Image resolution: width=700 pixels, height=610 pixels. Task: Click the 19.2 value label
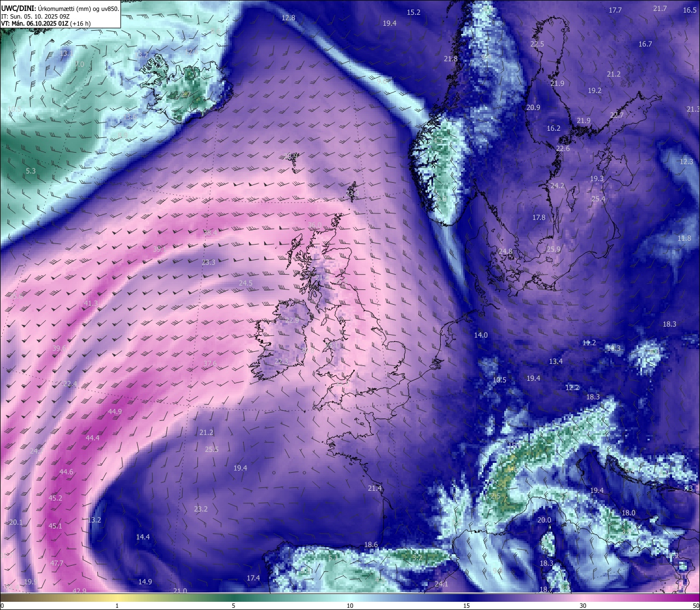pyautogui.click(x=594, y=90)
